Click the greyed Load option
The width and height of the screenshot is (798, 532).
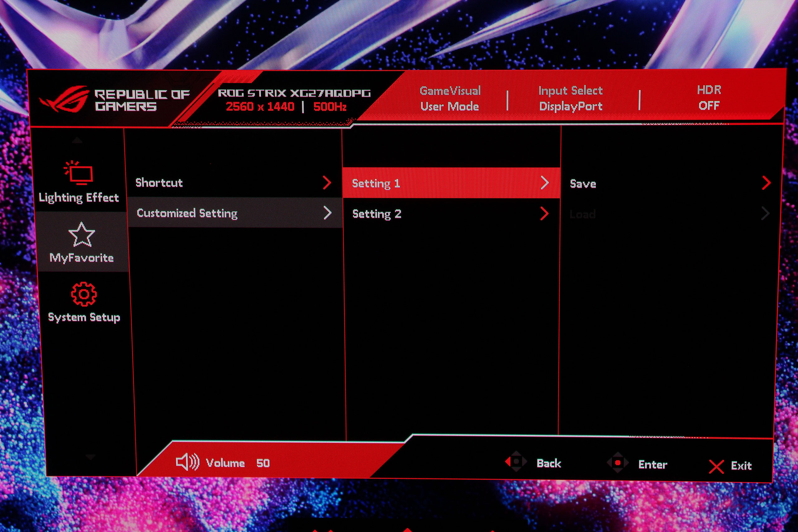click(x=582, y=214)
